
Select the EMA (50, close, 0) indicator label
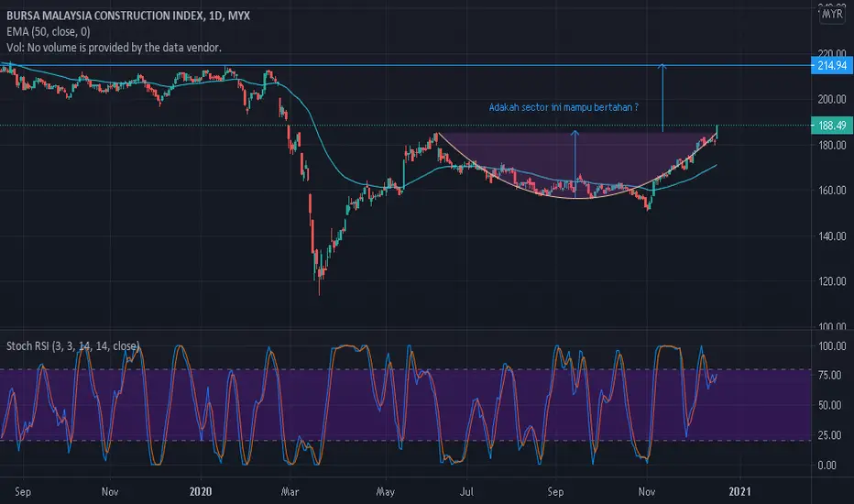tap(49, 31)
